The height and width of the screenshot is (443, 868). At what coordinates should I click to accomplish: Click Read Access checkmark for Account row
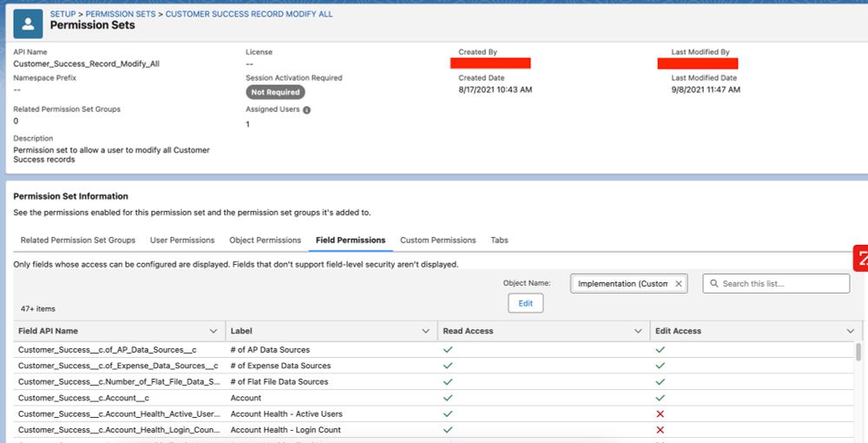pos(448,398)
